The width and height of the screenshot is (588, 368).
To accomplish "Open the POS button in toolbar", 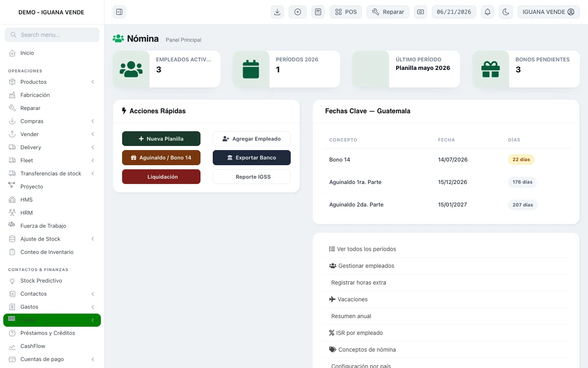I will point(346,12).
